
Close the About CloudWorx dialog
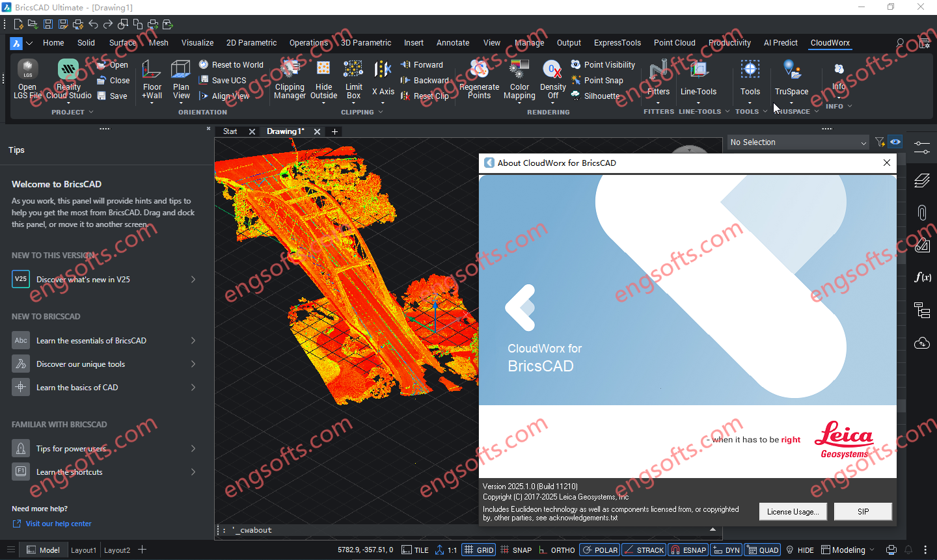(x=886, y=163)
